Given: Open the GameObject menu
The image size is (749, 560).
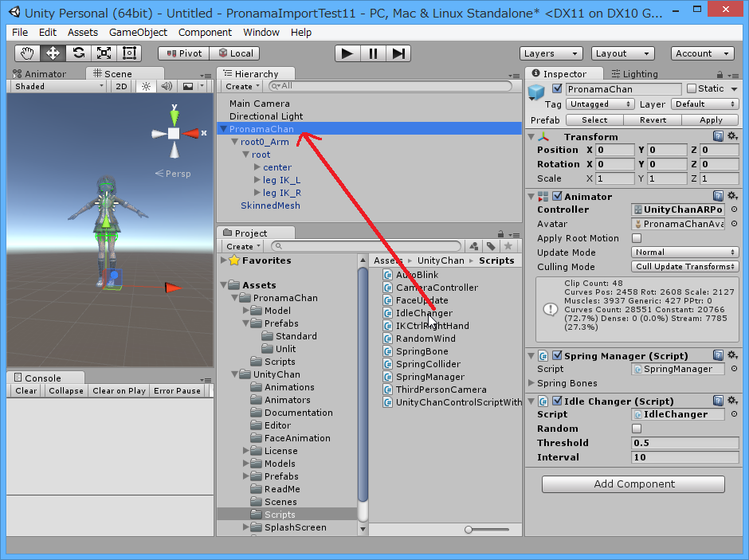Looking at the screenshot, I should point(138,33).
